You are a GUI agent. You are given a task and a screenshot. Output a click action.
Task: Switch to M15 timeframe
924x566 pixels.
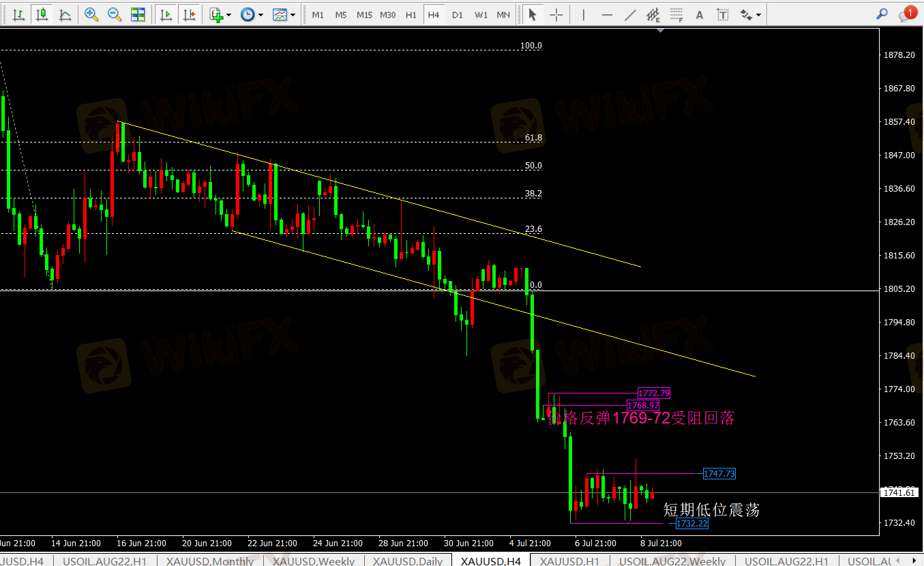coord(364,14)
